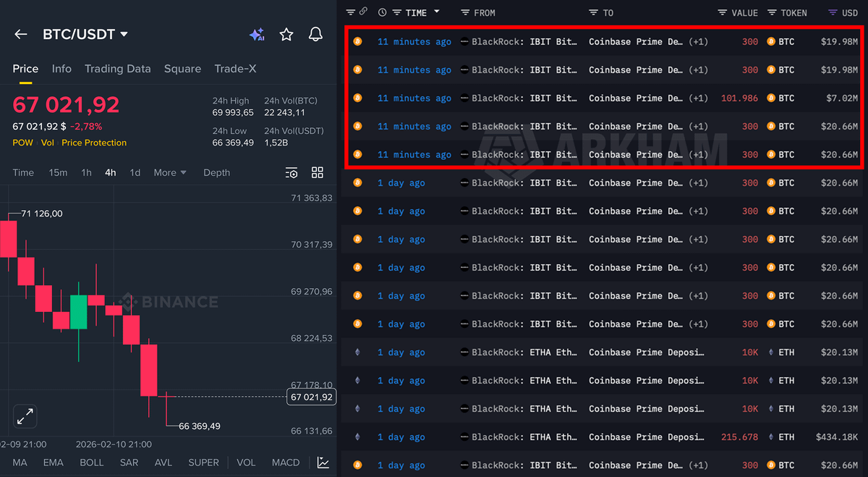Click the Ethereum icon left of the $434.18K row's time

tap(357, 436)
